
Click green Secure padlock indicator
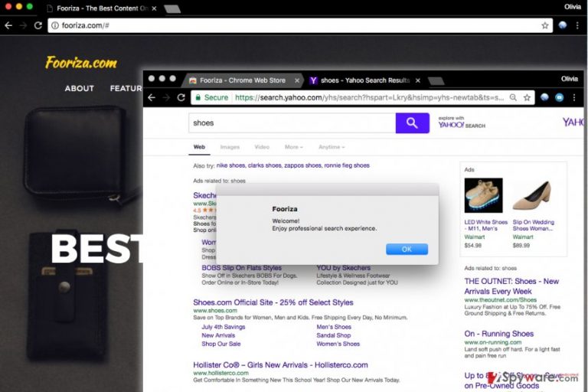tap(212, 97)
